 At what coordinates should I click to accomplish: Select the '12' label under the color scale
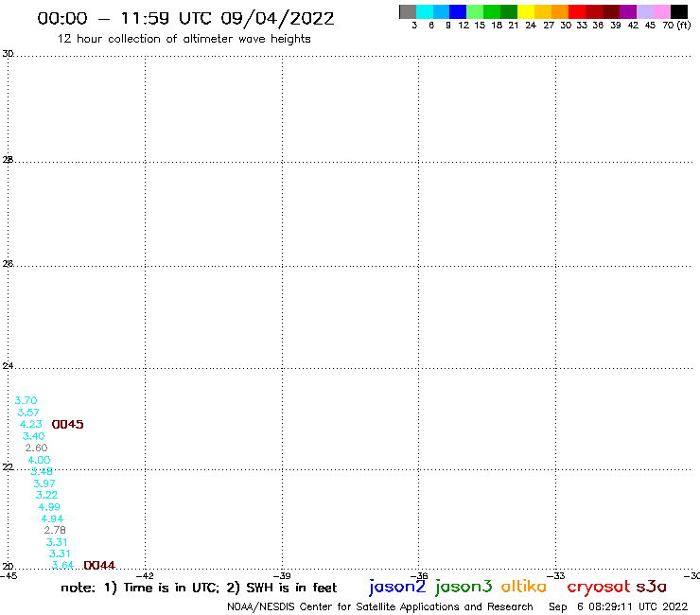point(464,26)
